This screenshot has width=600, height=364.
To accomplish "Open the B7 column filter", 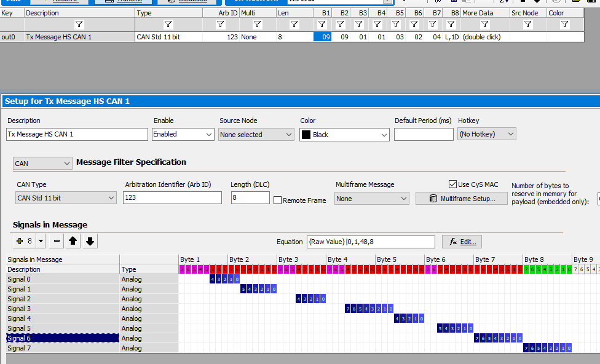I will pos(433,25).
